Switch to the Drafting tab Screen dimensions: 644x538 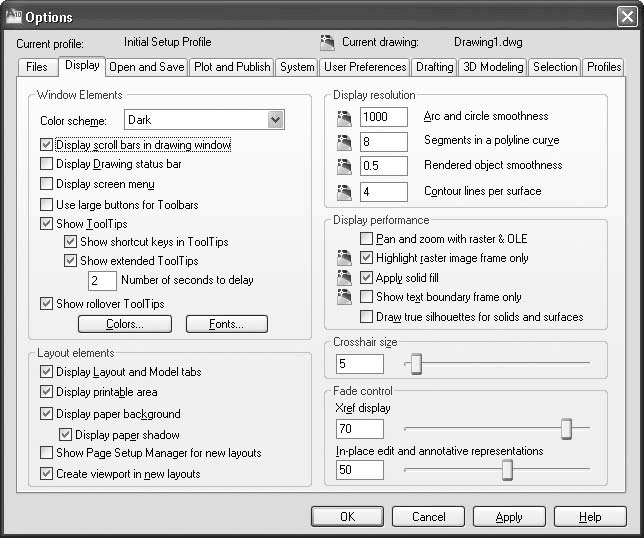coord(434,67)
